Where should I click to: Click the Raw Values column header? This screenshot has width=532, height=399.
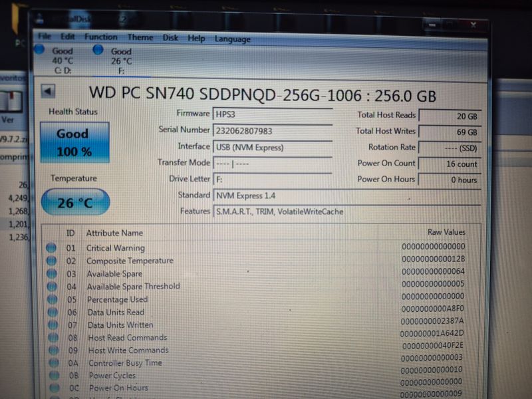point(446,232)
